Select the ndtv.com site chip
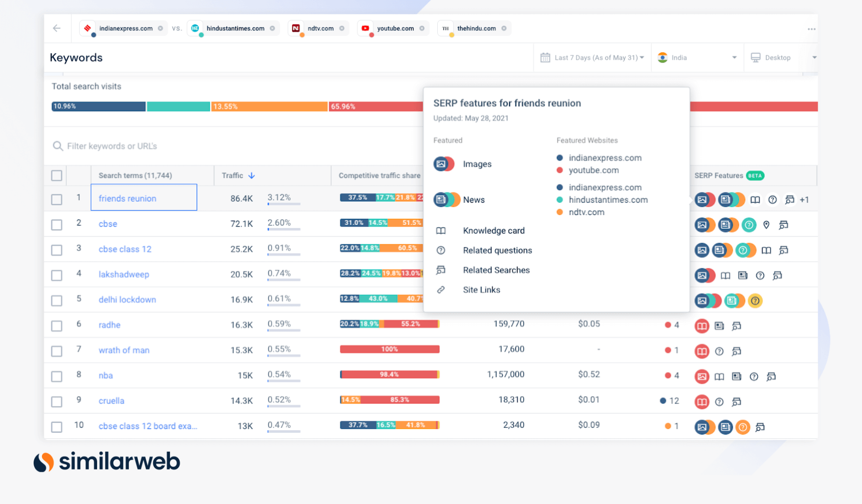Screen dimensions: 862x504 (x=318, y=28)
